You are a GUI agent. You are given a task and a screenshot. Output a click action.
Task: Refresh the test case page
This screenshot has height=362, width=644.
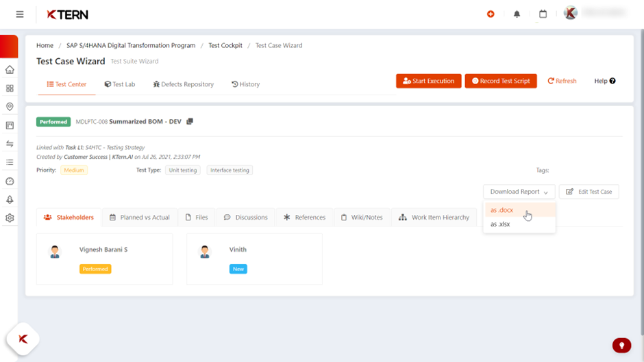562,81
